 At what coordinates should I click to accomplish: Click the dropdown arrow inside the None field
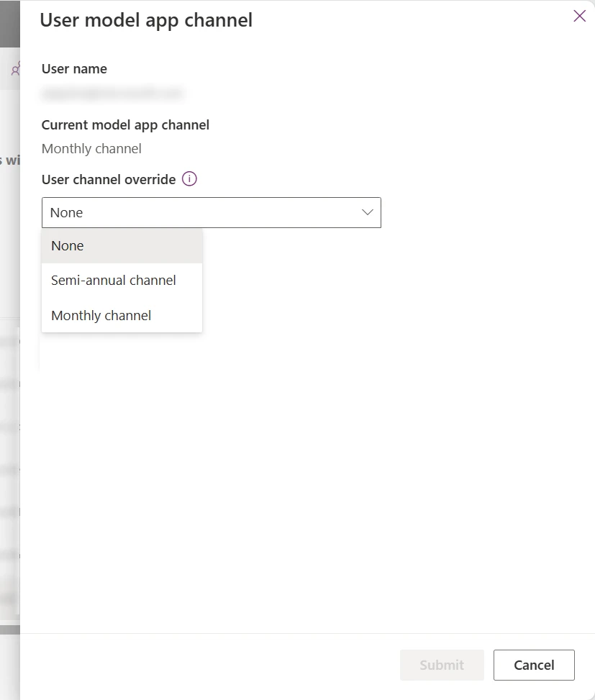click(368, 212)
